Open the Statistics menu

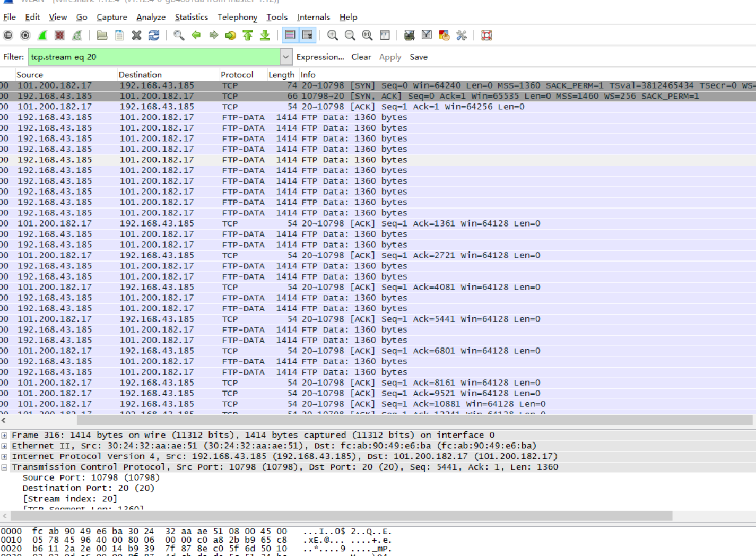click(x=192, y=17)
